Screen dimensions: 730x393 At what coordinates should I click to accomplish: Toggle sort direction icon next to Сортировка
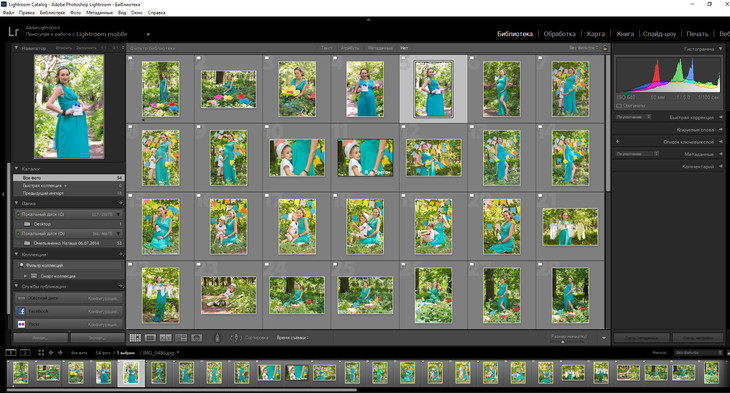pyautogui.click(x=236, y=338)
